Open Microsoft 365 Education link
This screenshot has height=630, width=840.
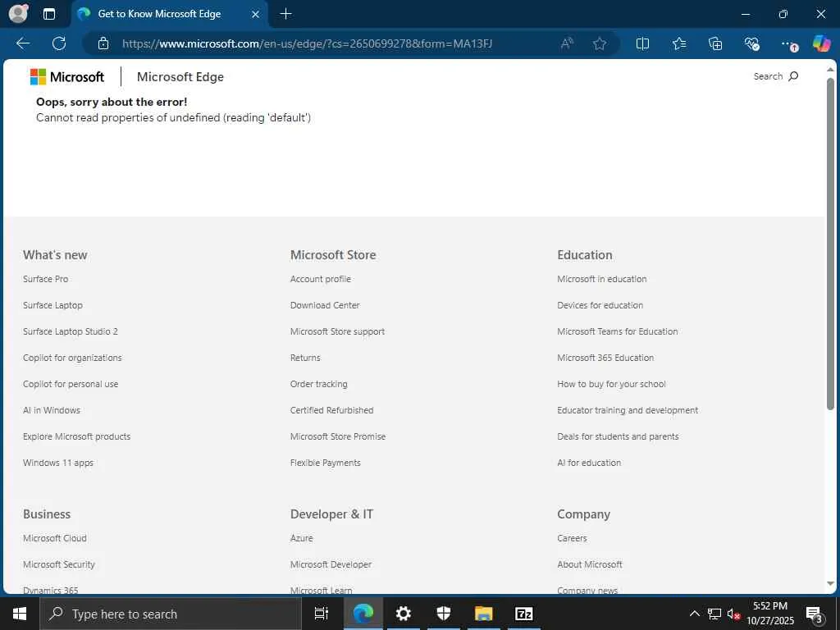click(605, 358)
